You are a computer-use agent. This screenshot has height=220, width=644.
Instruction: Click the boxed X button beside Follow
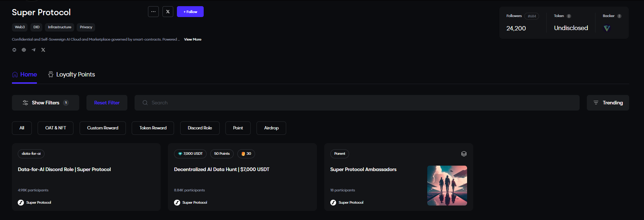pos(168,12)
